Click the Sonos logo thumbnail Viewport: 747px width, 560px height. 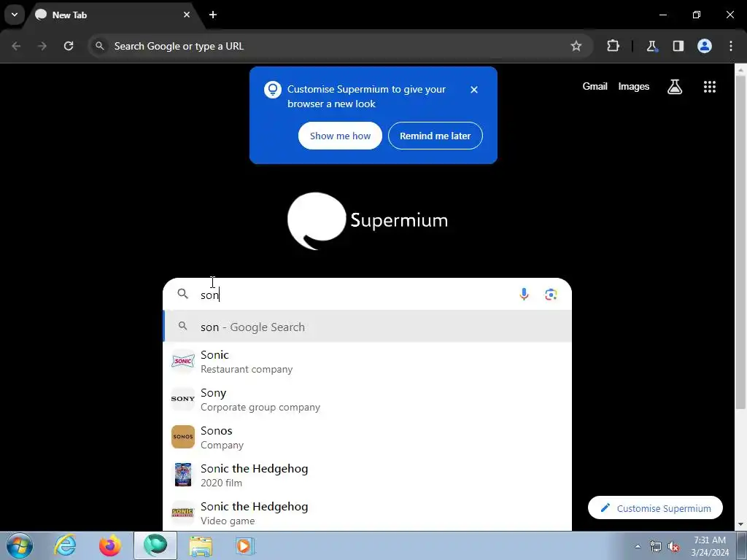click(183, 437)
